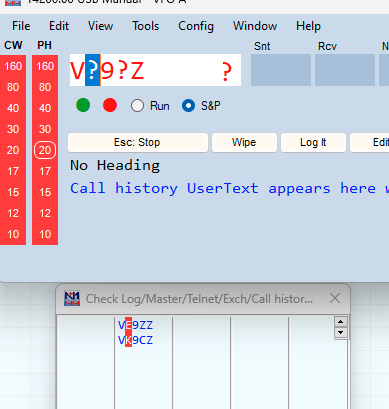This screenshot has width=389, height=409.
Task: Open the File menu
Action: tap(21, 26)
